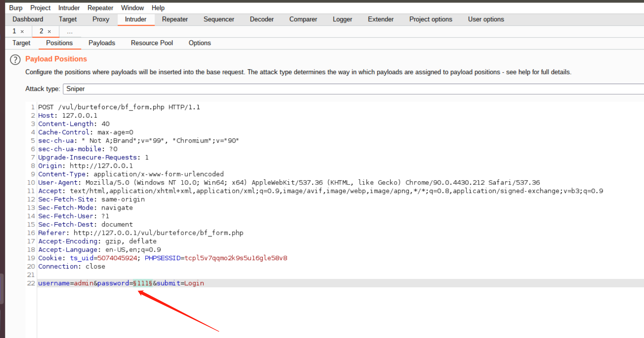Select Intruder attack tab 1

coord(14,31)
